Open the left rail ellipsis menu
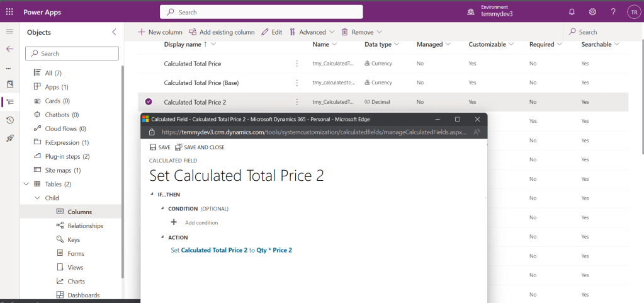Image resolution: width=644 pixels, height=303 pixels. coord(9,68)
